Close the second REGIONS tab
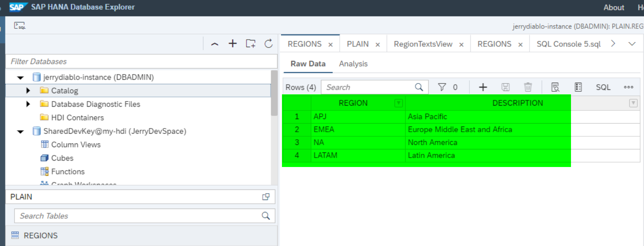This screenshot has height=246, width=644. click(520, 45)
